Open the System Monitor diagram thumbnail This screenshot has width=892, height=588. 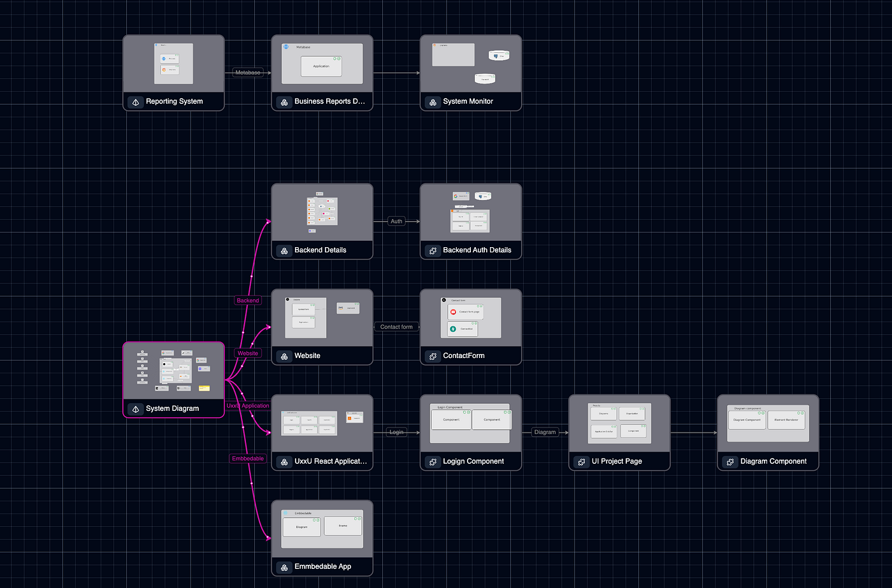(x=471, y=64)
